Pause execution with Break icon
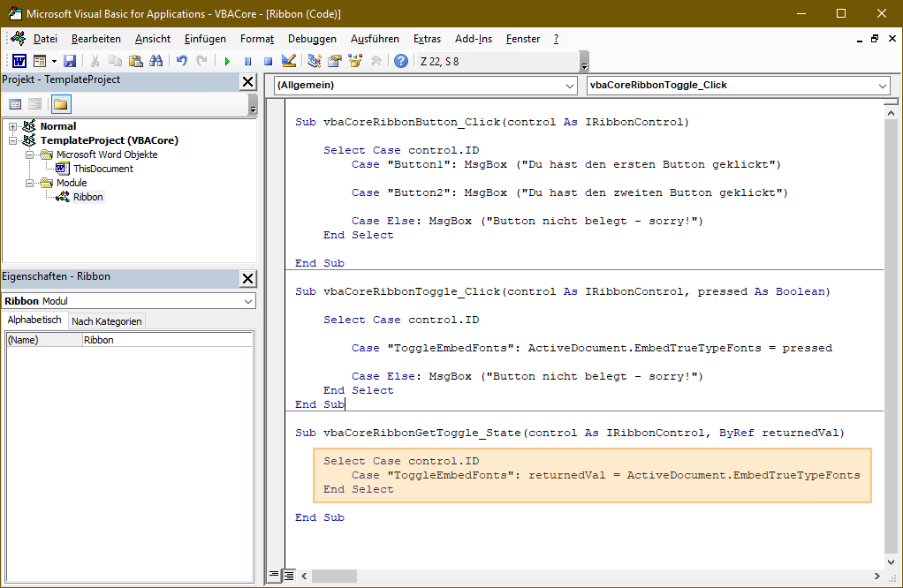903x588 pixels. 247,61
